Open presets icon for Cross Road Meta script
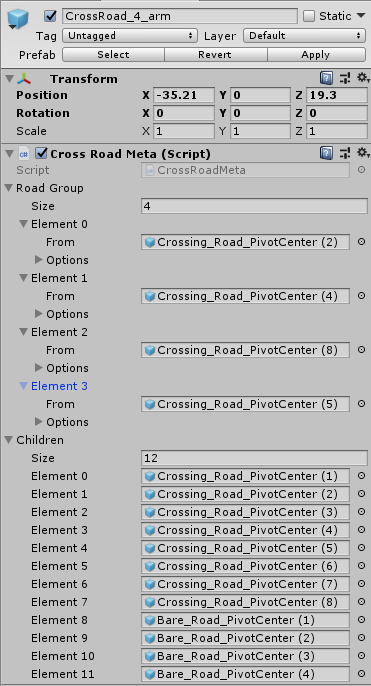 pos(345,153)
